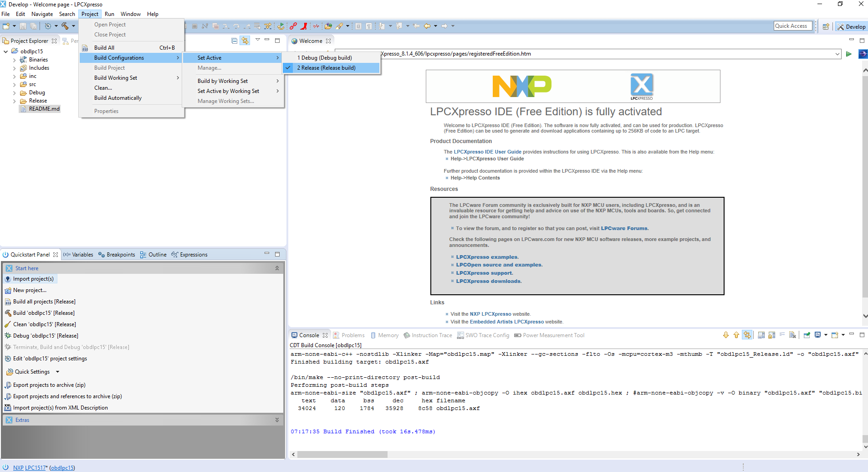The width and height of the screenshot is (868, 472).
Task: Open Build Working Set submenu
Action: [x=131, y=78]
